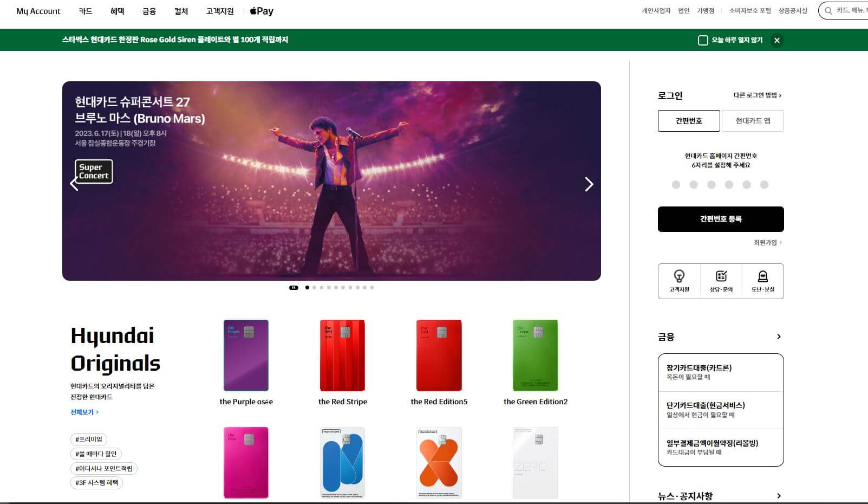
Task: Switch to 현대카드 앱 login tab
Action: pos(753,121)
